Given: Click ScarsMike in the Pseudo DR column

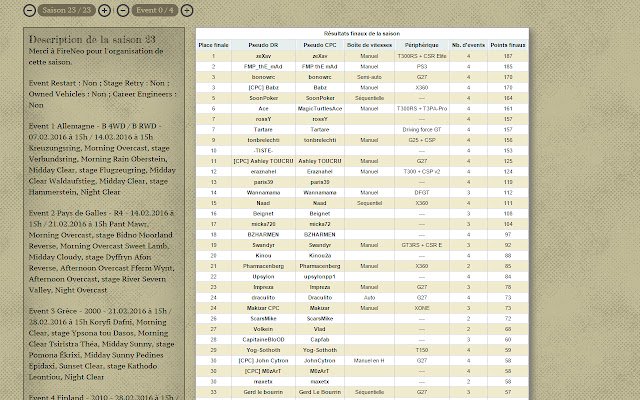Looking at the screenshot, I should click(263, 319).
